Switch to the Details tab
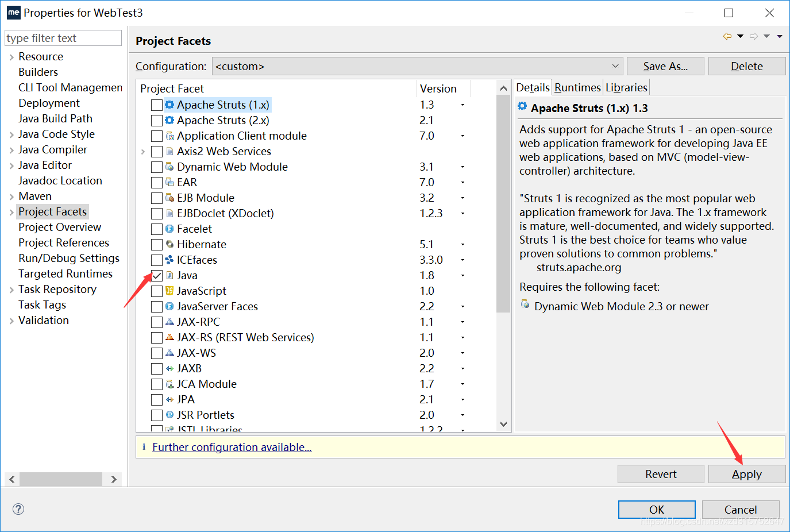This screenshot has height=532, width=790. 533,87
